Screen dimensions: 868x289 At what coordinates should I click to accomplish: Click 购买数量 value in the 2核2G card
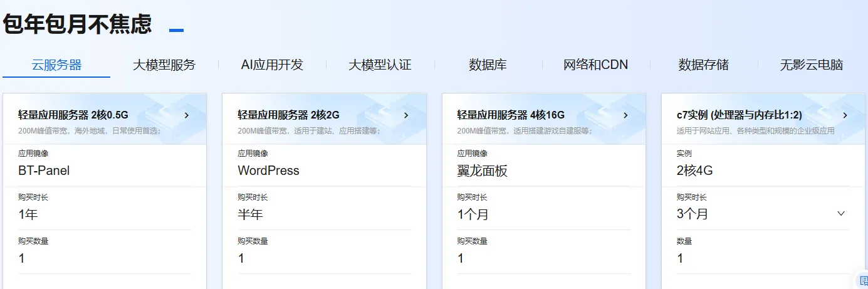pos(241,258)
